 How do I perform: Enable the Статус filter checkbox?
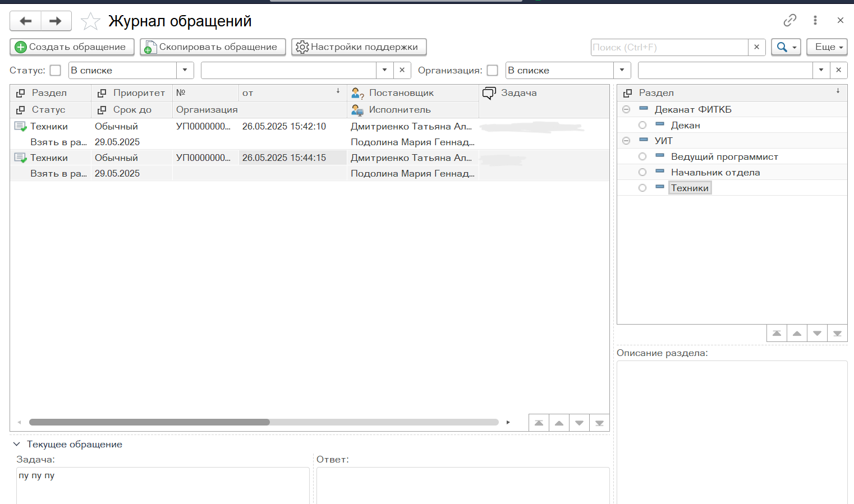coord(55,71)
